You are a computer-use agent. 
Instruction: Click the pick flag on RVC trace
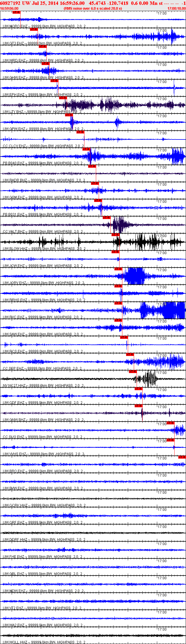[118, 303]
